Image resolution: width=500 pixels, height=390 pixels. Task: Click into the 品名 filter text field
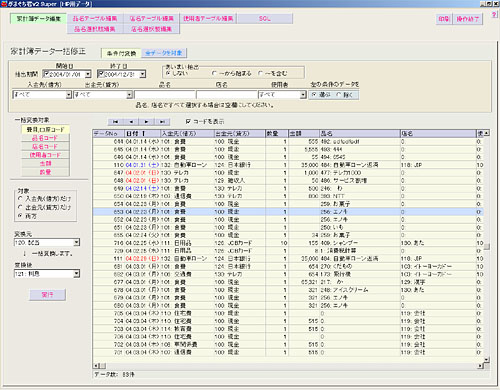click(165, 95)
